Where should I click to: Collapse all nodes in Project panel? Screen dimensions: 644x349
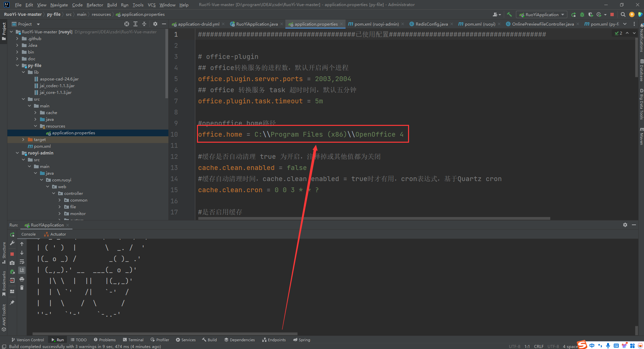click(x=144, y=24)
